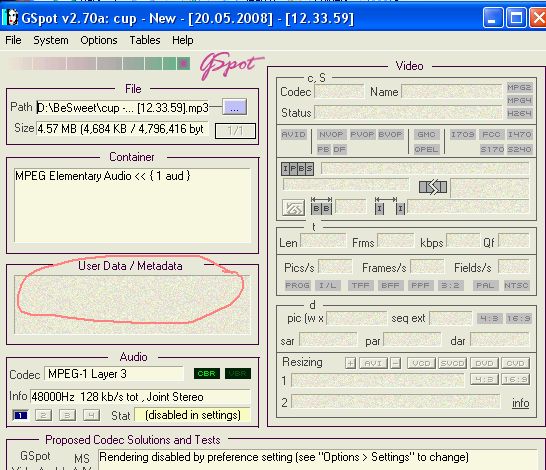The height and width of the screenshot is (470, 546).
Task: Click the minus icon next to AVI
Action: pyautogui.click(x=395, y=363)
